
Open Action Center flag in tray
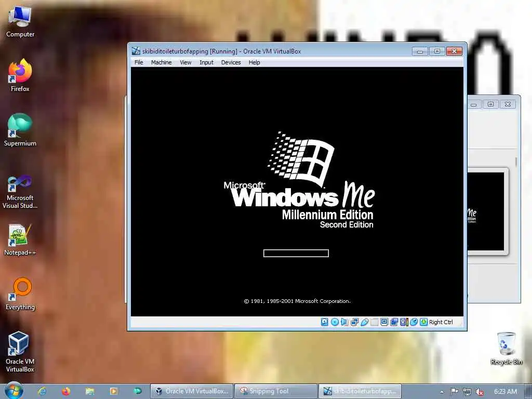click(x=454, y=392)
